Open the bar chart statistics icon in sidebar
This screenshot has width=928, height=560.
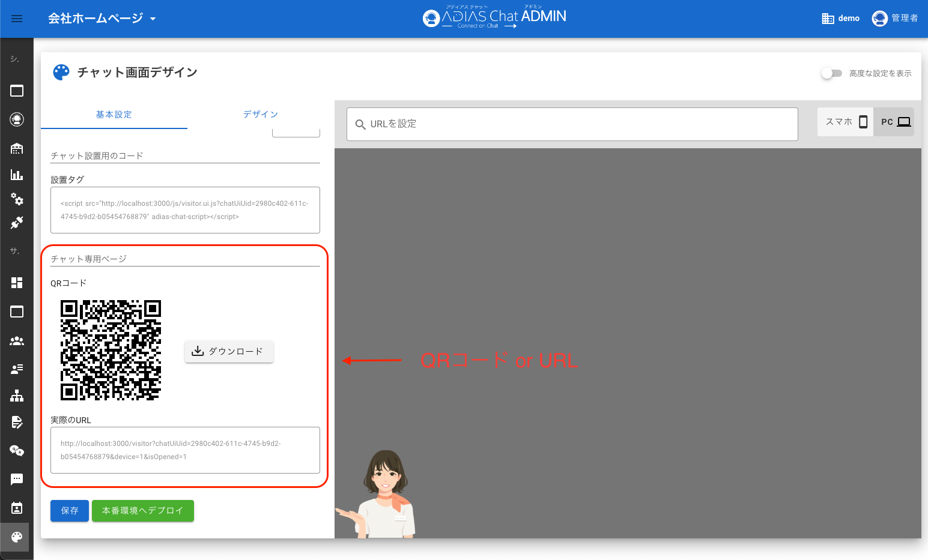point(17,175)
